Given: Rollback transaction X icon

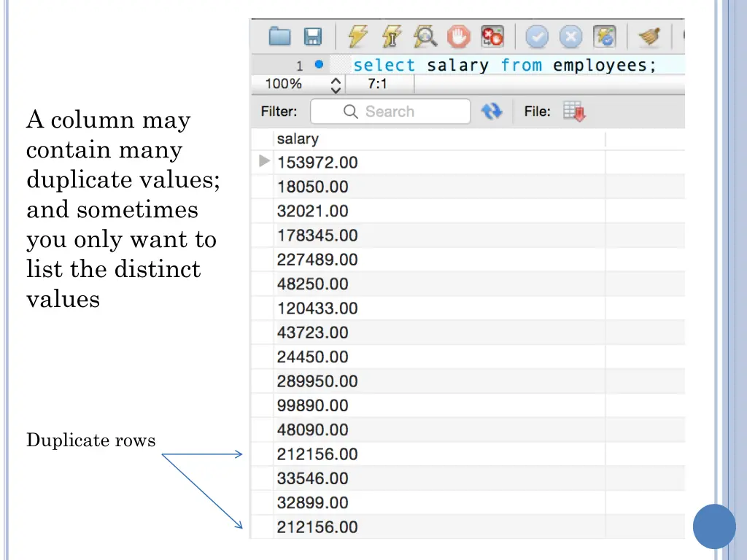Looking at the screenshot, I should click(x=570, y=36).
